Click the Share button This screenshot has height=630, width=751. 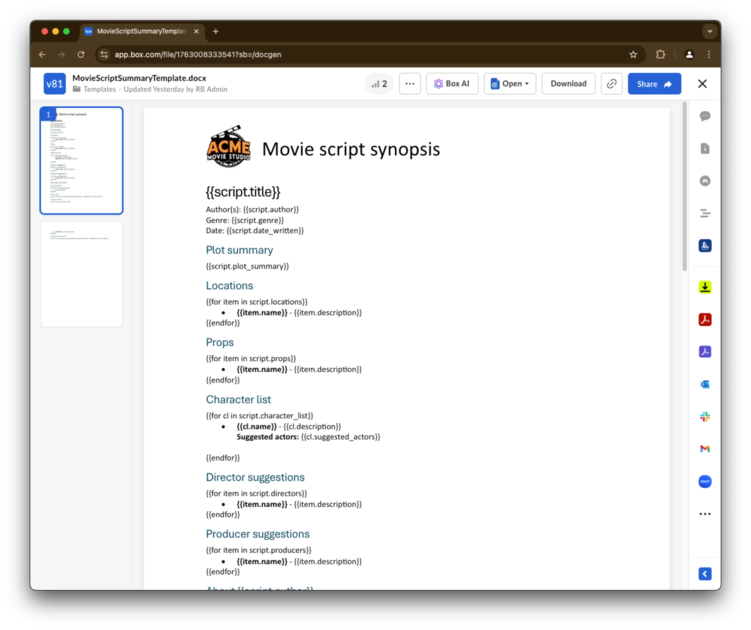654,84
